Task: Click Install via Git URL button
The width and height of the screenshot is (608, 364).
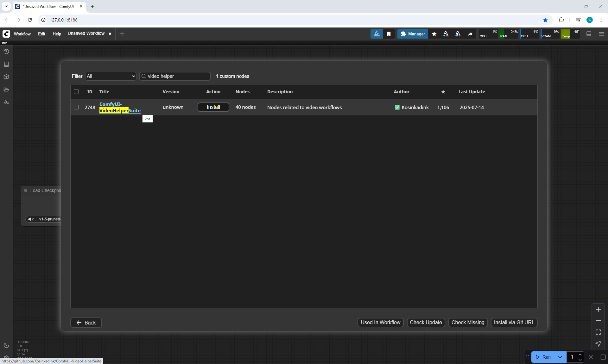Action: 514,322
